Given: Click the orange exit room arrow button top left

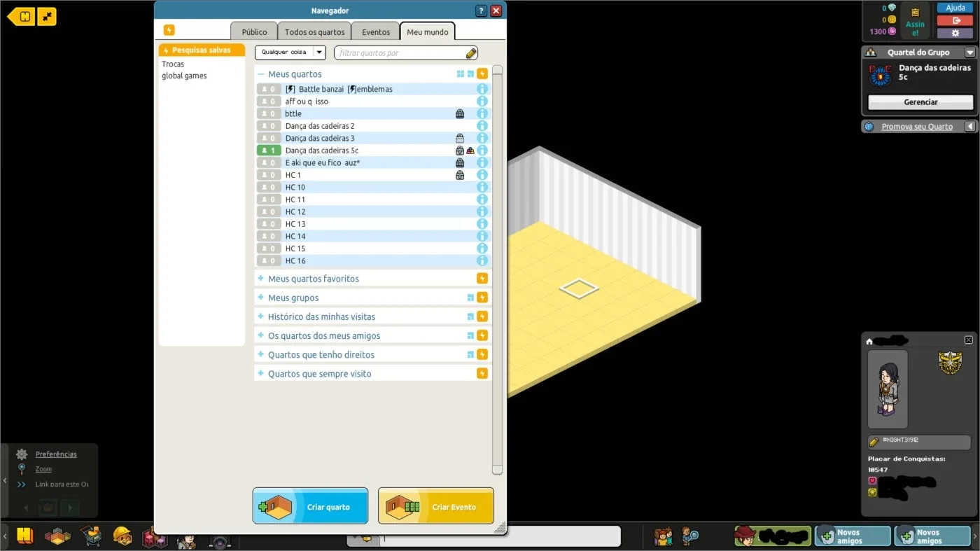Looking at the screenshot, I should click(x=21, y=16).
